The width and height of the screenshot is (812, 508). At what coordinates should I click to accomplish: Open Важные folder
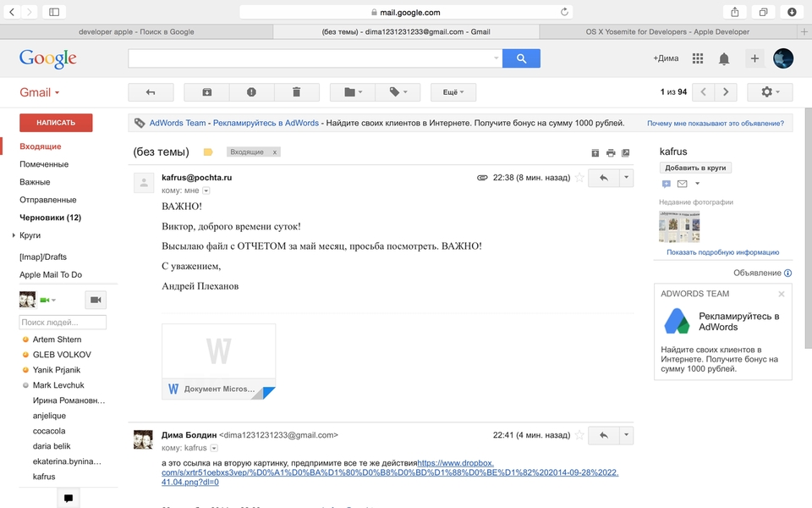click(35, 182)
